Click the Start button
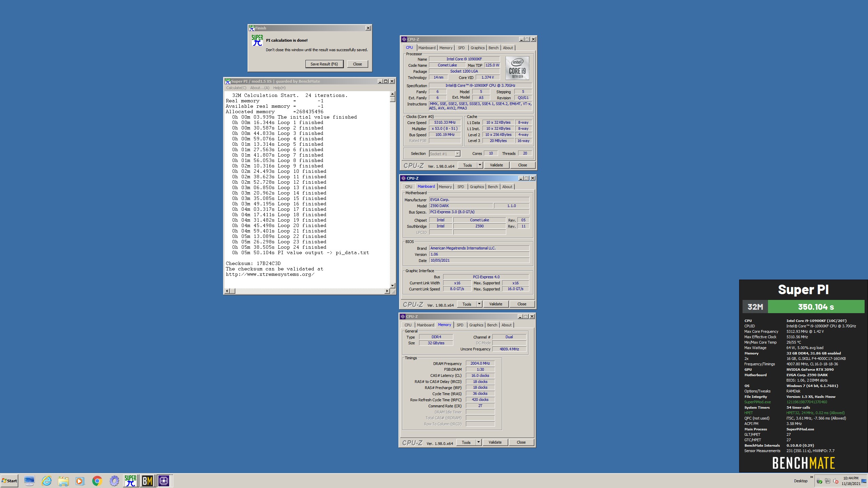 [9, 481]
